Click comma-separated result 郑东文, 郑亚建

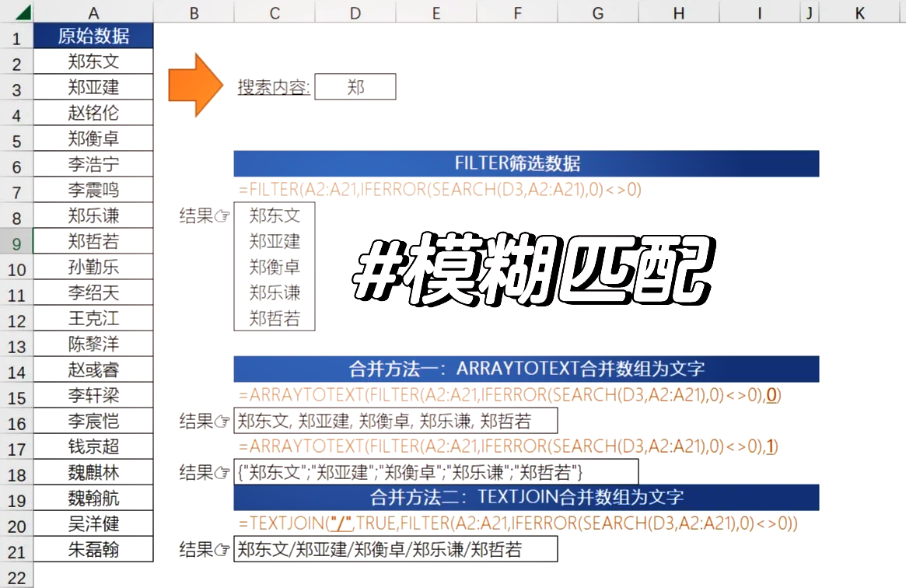click(396, 421)
